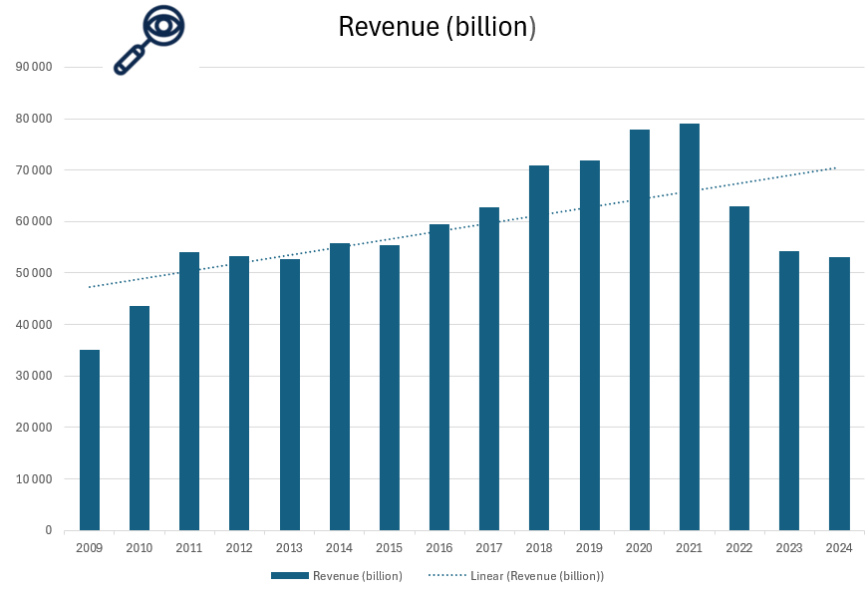This screenshot has height=595, width=868.
Task: Click the 50 000 vertical axis label
Action: tap(34, 273)
